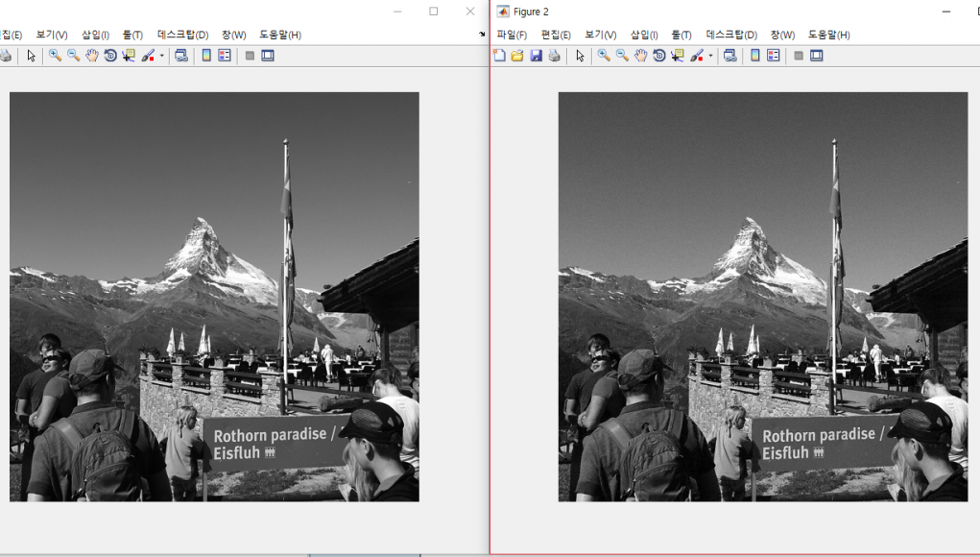
Task: Click Hide Plot Tools in left figure
Action: tap(250, 56)
